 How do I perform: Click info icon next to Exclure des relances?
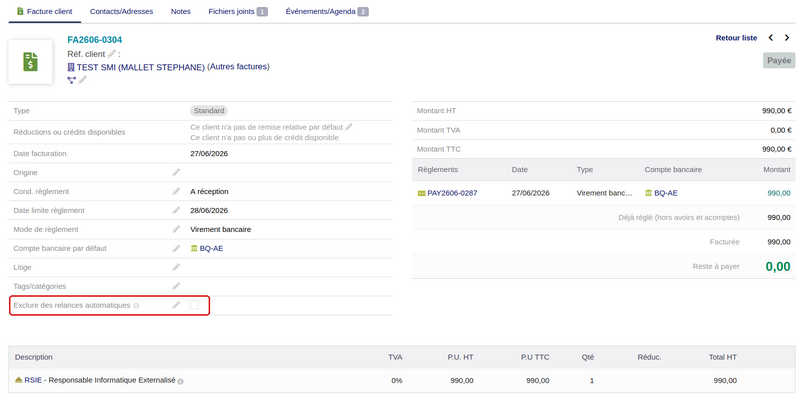tap(136, 306)
